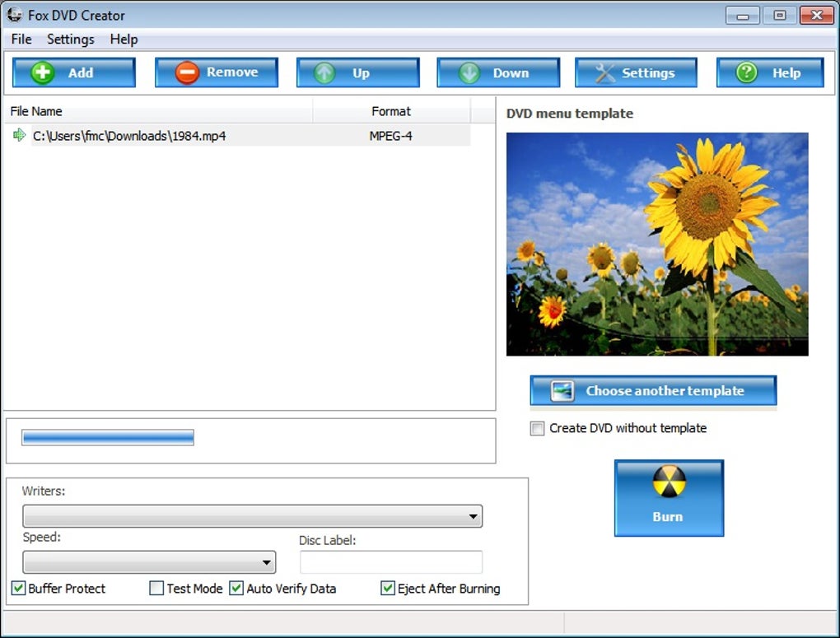
Task: Open the Writers dropdown
Action: [252, 516]
